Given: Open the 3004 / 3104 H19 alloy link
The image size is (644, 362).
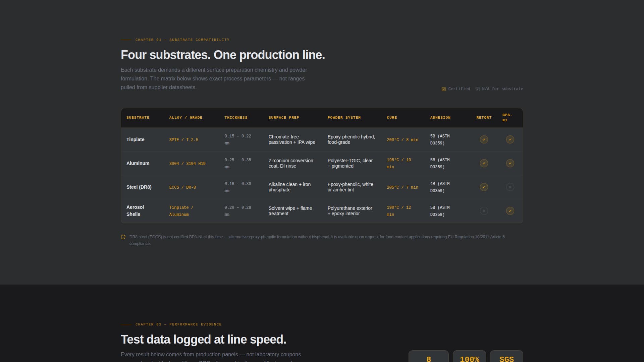Looking at the screenshot, I should [x=187, y=163].
